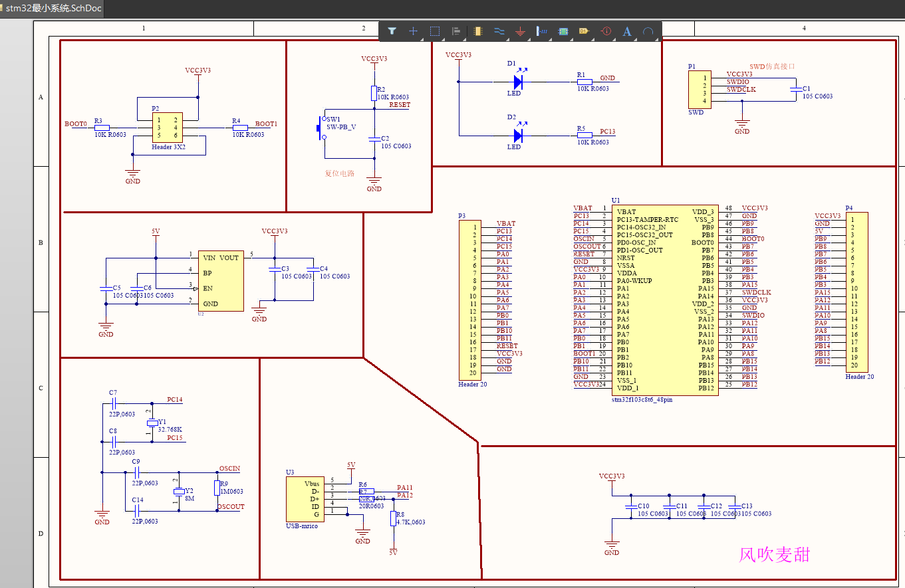
Task: Select the signal harness tool
Action: pyautogui.click(x=541, y=31)
